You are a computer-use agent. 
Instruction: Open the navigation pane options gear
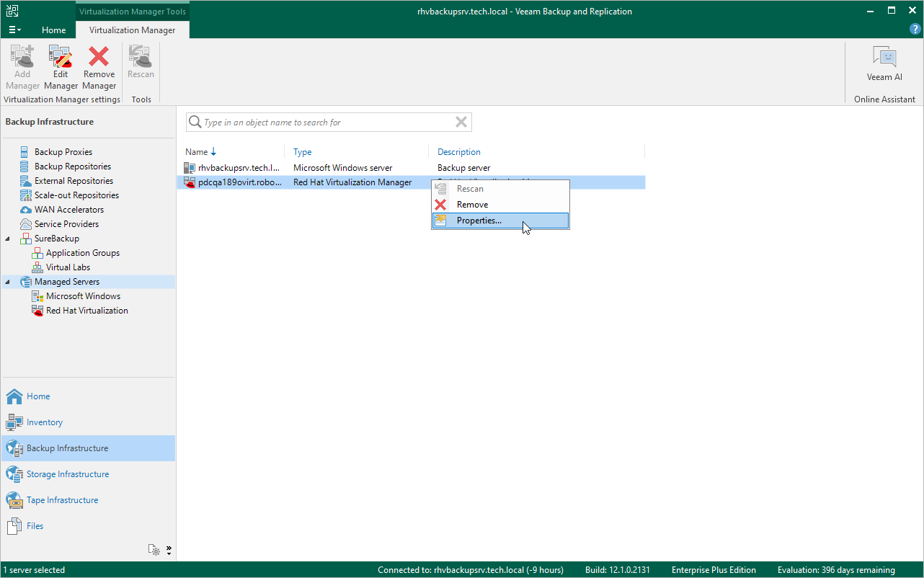pos(154,550)
